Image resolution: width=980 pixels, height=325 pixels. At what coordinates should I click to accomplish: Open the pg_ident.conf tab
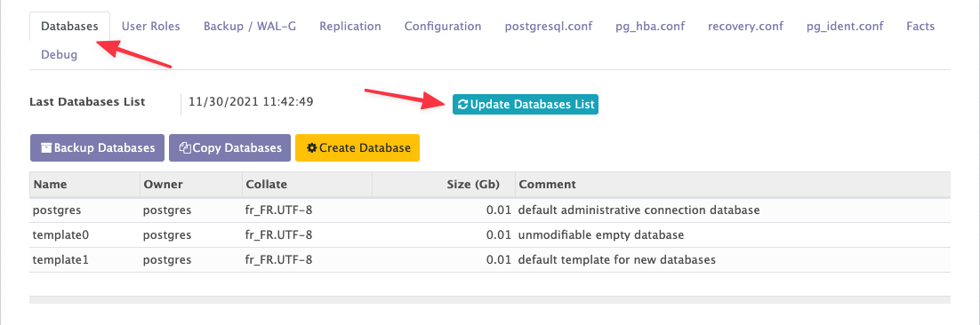845,27
